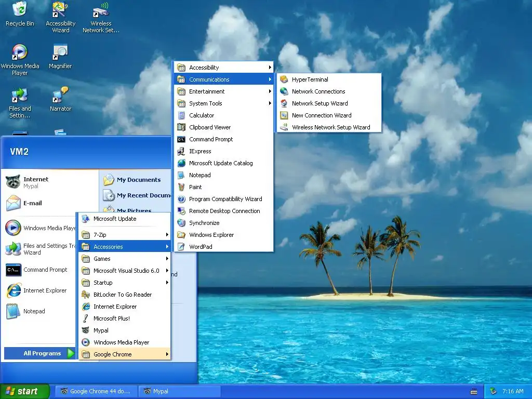Launch Command Prompt from Accessories menu
The width and height of the screenshot is (532, 399).
click(223, 139)
